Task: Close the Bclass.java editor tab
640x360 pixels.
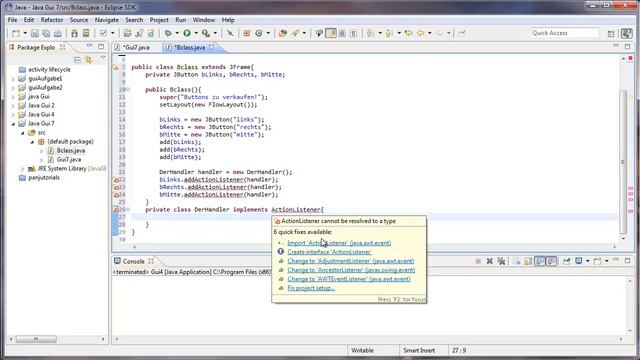Action: [x=211, y=47]
